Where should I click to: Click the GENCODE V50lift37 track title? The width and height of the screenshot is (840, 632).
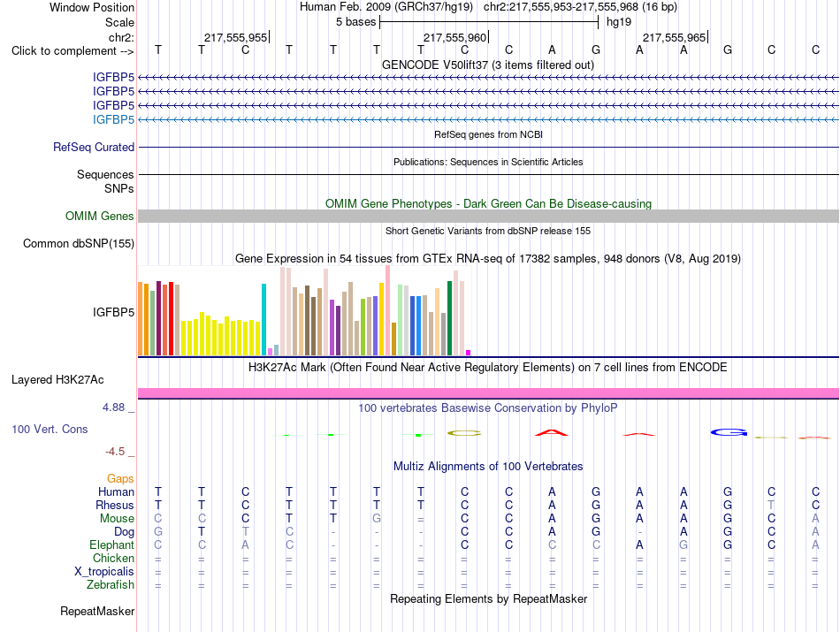point(488,65)
